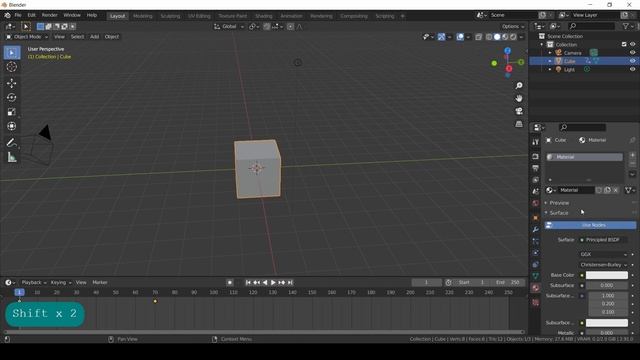Open the Tool properties tab
The image size is (640, 360).
tap(536, 142)
